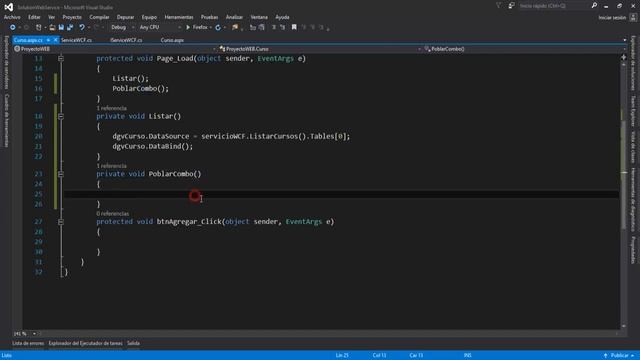Switch to the IServiceWCF.cs tab
This screenshot has height=360, width=640.
pos(126,40)
